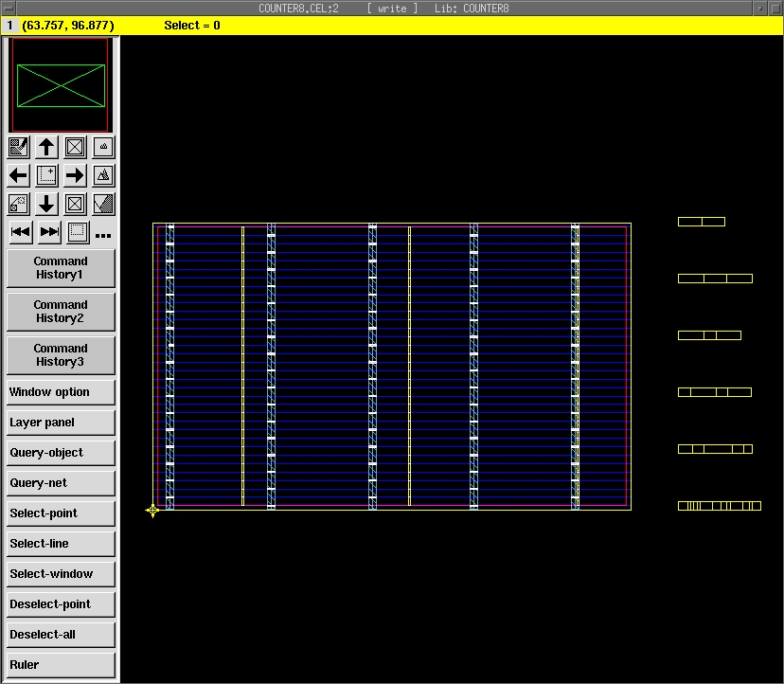Open the Window option menu
This screenshot has width=784, height=684.
(x=61, y=392)
